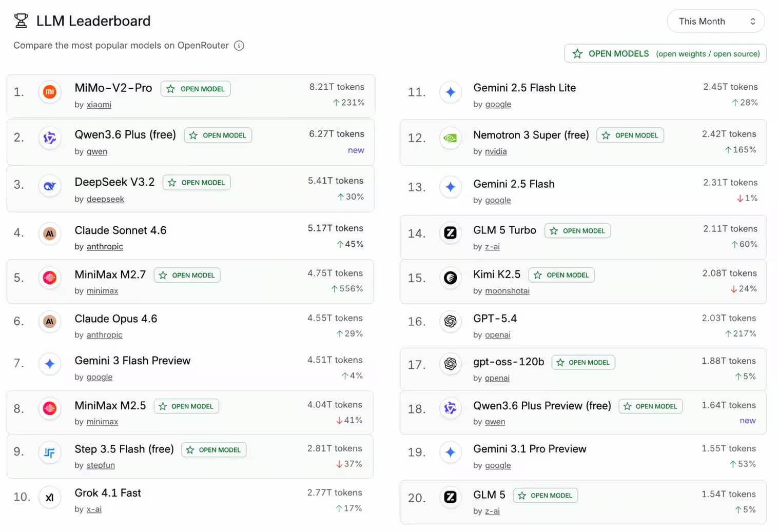Viewport: 778px width, 532px height.
Task: Click the Gemini logo for Gemini 2.5 Flash Lite
Action: pos(451,92)
